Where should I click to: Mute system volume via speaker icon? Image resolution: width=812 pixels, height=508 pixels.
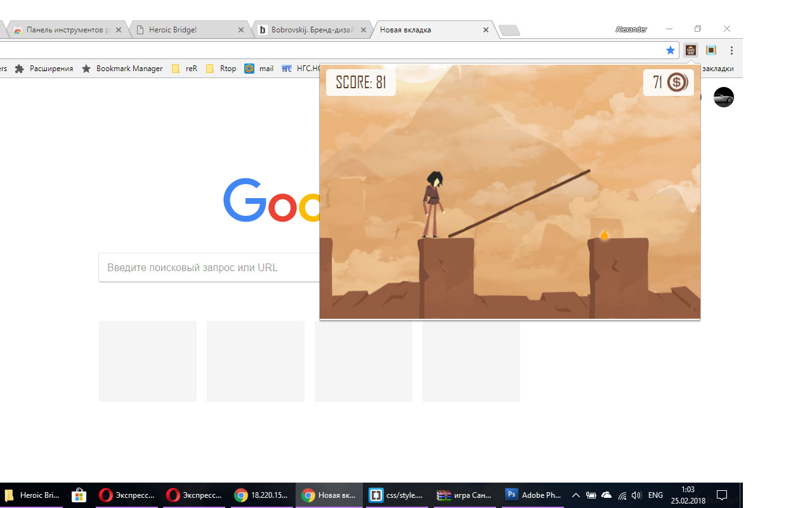(636, 495)
